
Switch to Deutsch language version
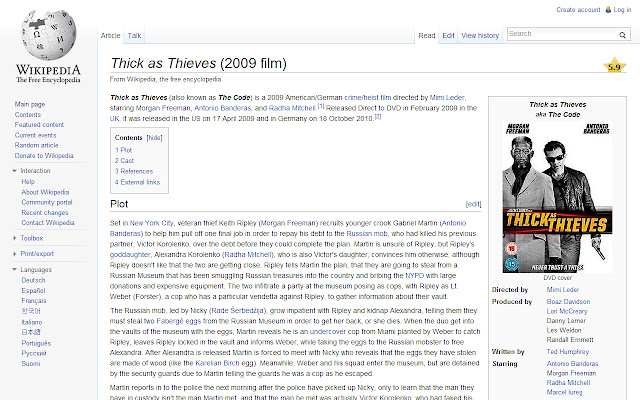(33, 280)
